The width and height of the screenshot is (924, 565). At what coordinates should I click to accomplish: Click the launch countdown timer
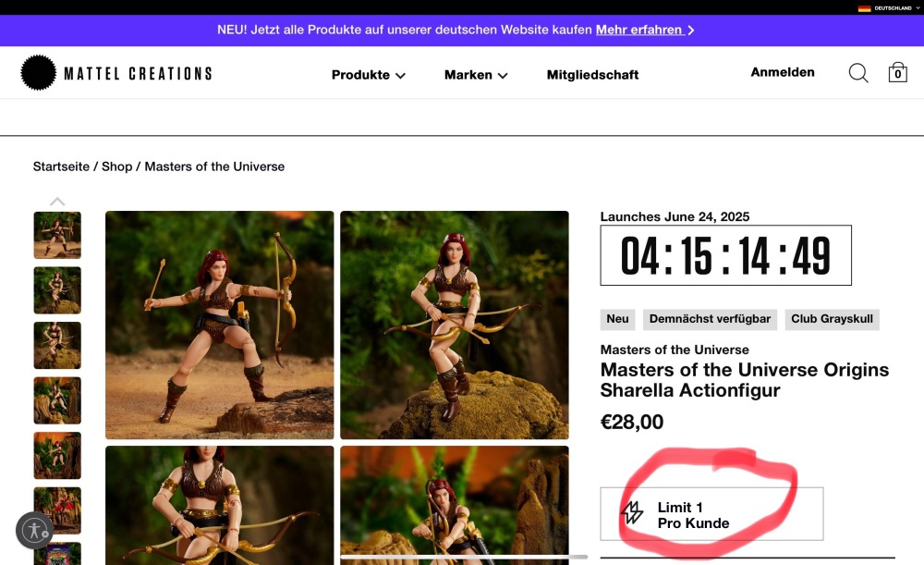726,255
